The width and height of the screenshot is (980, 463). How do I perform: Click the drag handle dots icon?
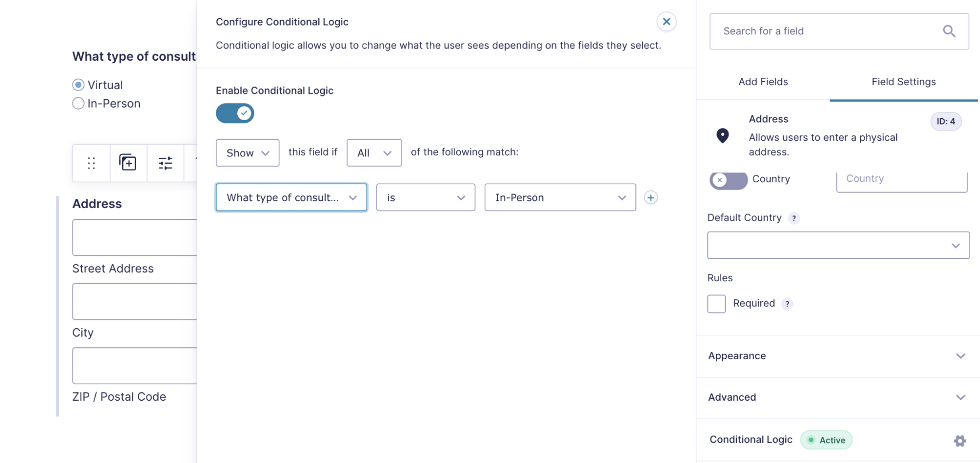tap(91, 163)
